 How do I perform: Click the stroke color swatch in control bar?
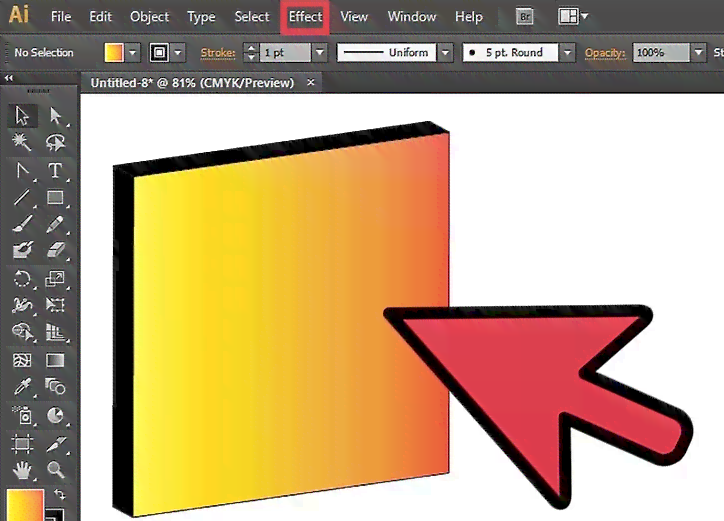click(159, 53)
